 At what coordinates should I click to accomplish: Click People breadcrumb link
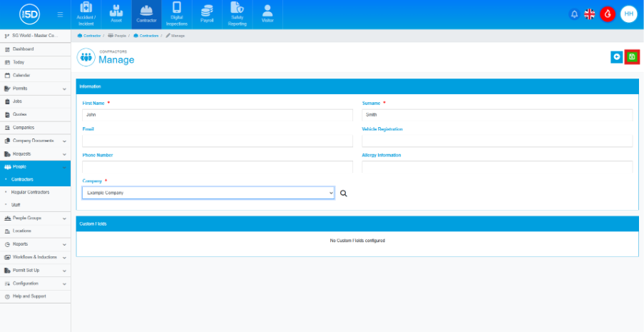point(117,36)
